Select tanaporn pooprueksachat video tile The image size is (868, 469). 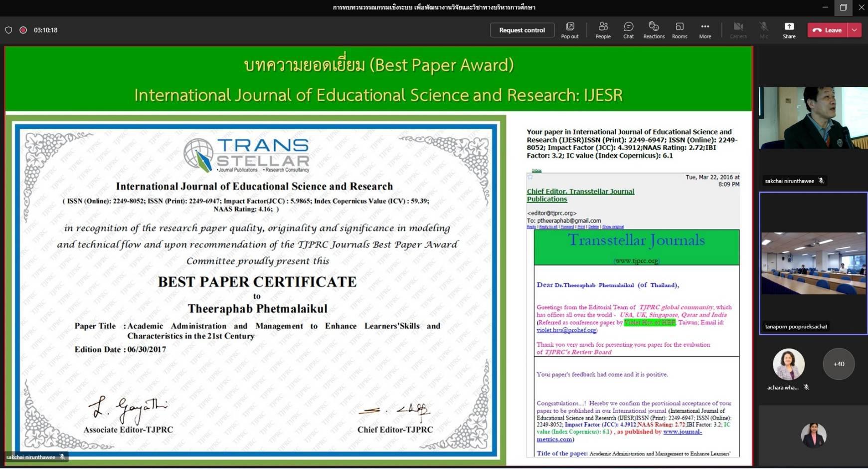point(813,263)
